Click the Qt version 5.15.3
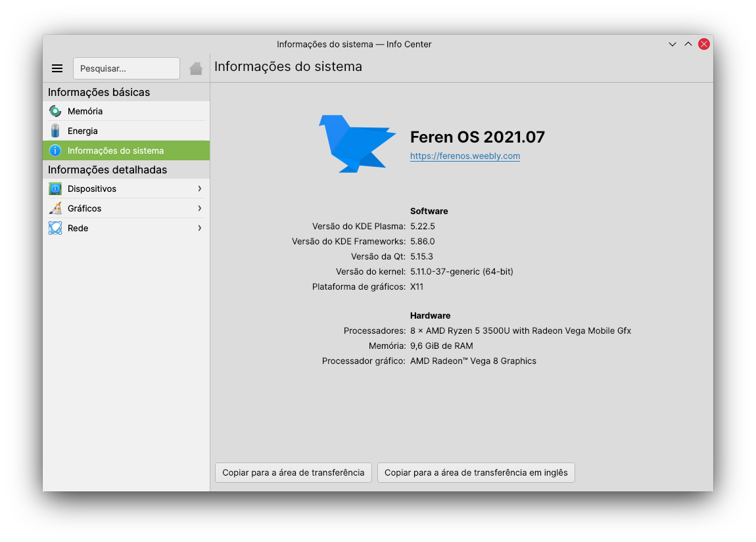756x542 pixels. coord(421,257)
